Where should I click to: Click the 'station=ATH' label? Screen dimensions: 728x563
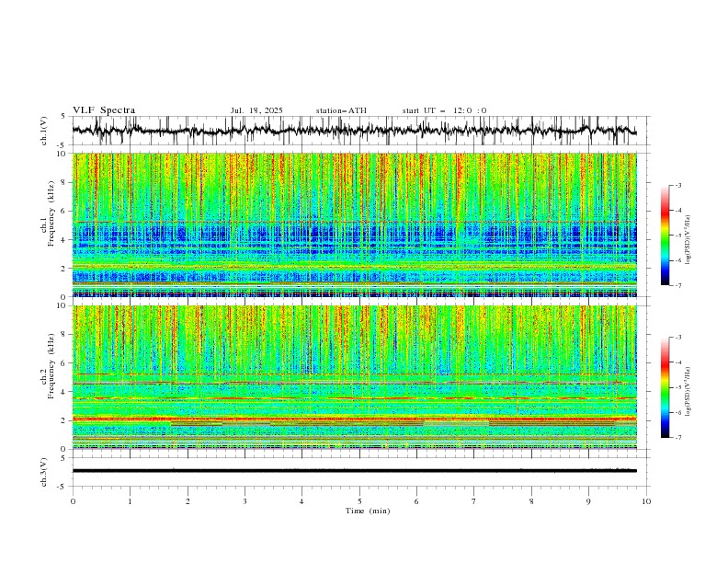(x=341, y=110)
